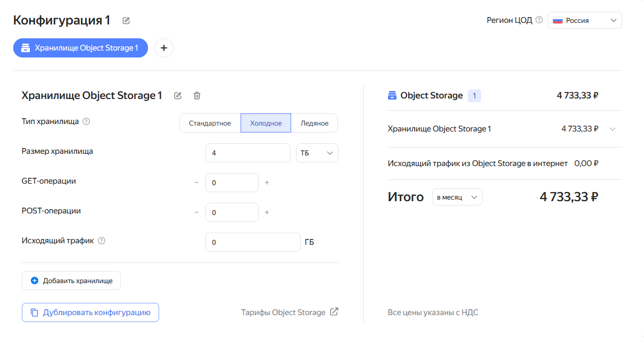Expand Хранилище Object Storage 1 price details

612,129
